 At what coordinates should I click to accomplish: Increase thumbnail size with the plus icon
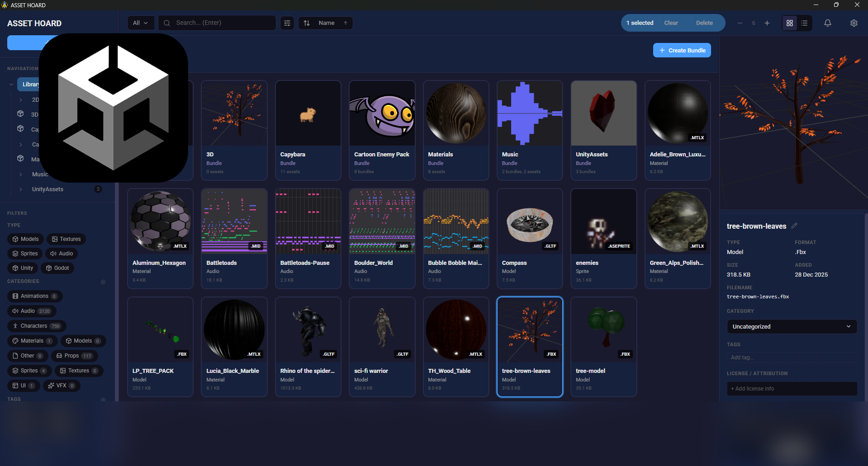[x=767, y=23]
